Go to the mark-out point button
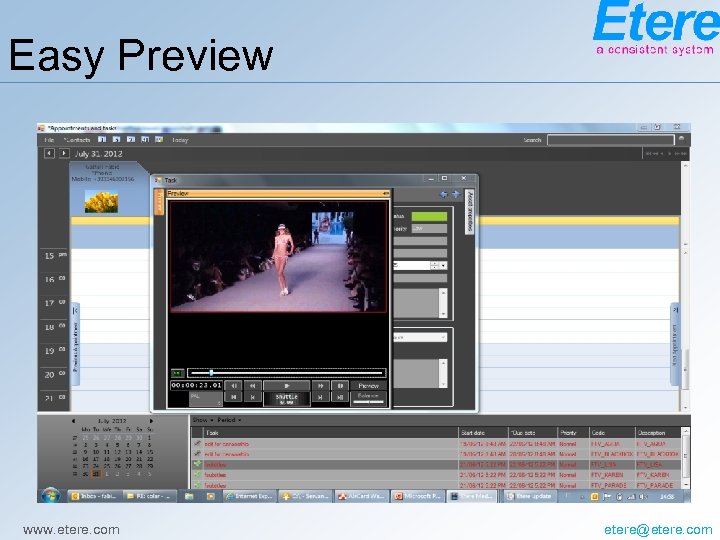 pos(321,397)
